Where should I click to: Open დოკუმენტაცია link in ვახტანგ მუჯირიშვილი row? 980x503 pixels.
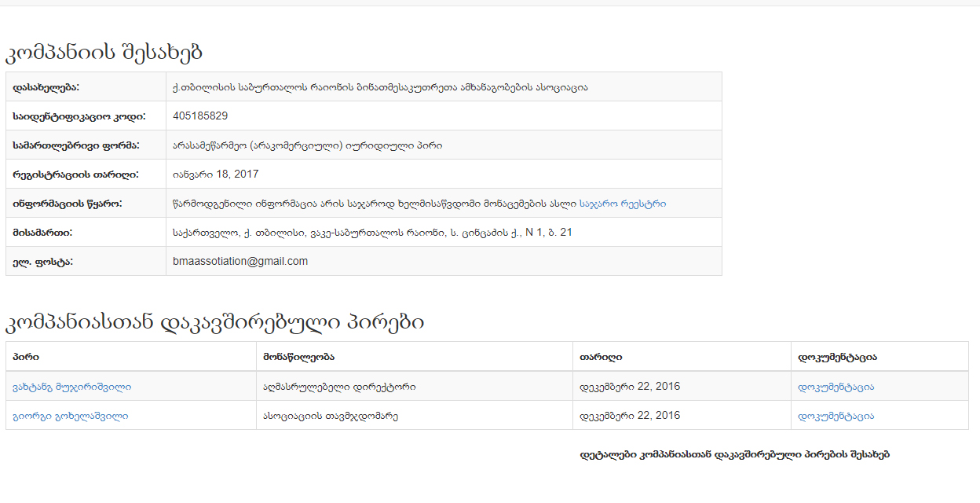pos(836,387)
